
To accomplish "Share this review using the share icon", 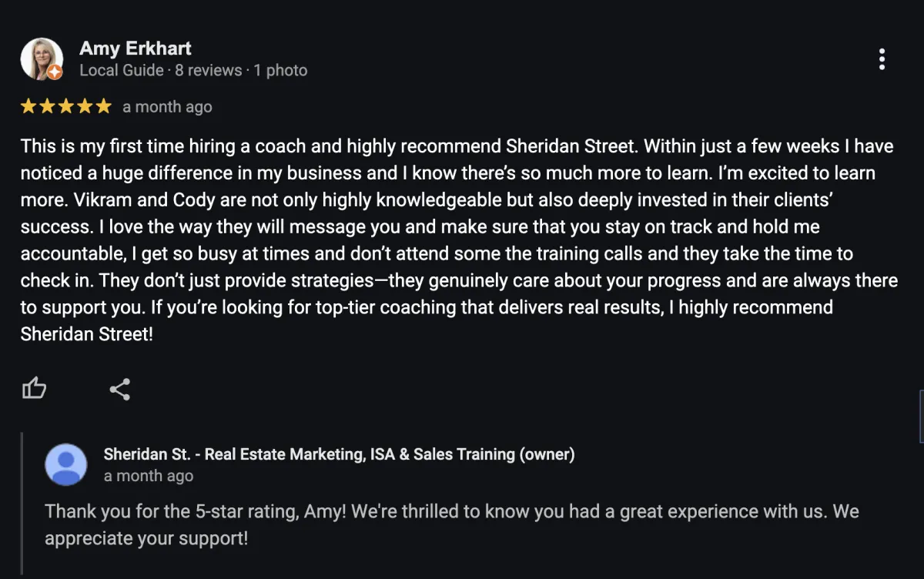I will pos(119,389).
